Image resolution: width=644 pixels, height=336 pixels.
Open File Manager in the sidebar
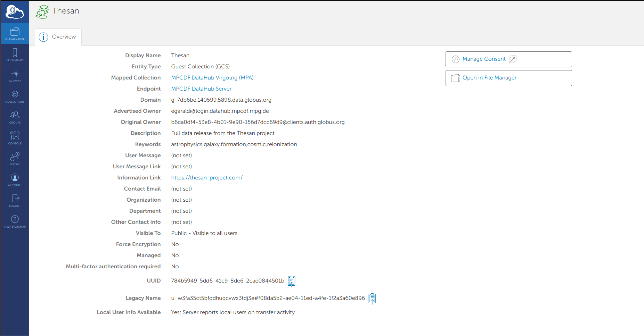click(x=15, y=34)
